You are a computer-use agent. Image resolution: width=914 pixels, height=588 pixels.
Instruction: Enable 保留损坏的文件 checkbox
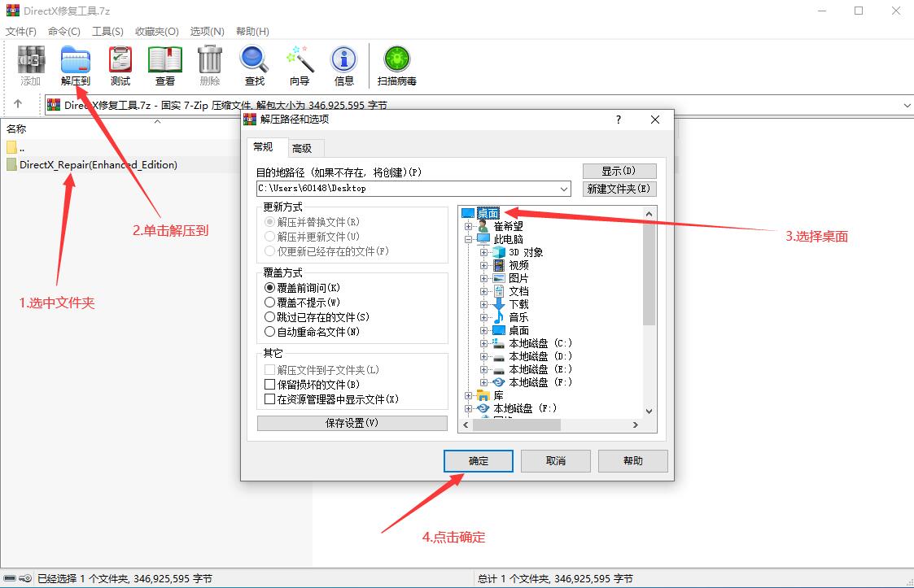(x=270, y=385)
